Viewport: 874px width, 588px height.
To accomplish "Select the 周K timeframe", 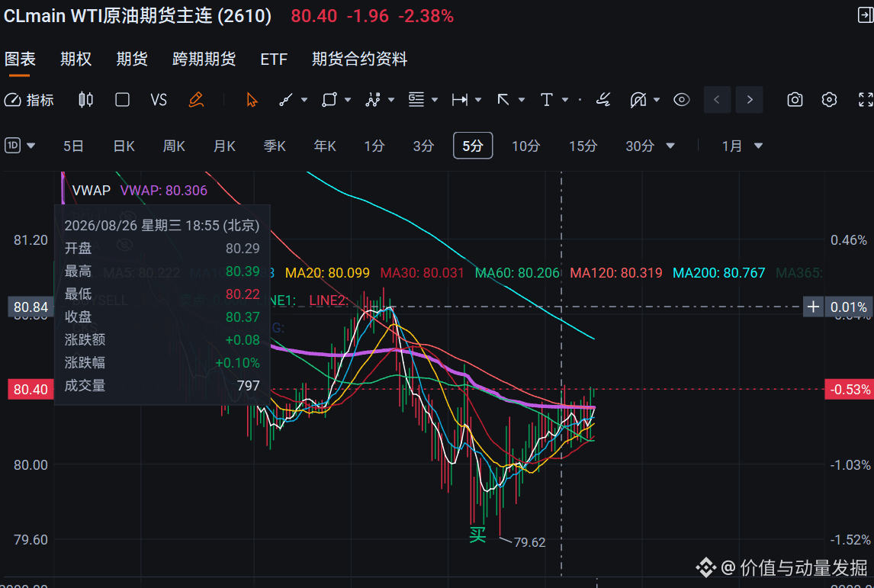I will [174, 146].
